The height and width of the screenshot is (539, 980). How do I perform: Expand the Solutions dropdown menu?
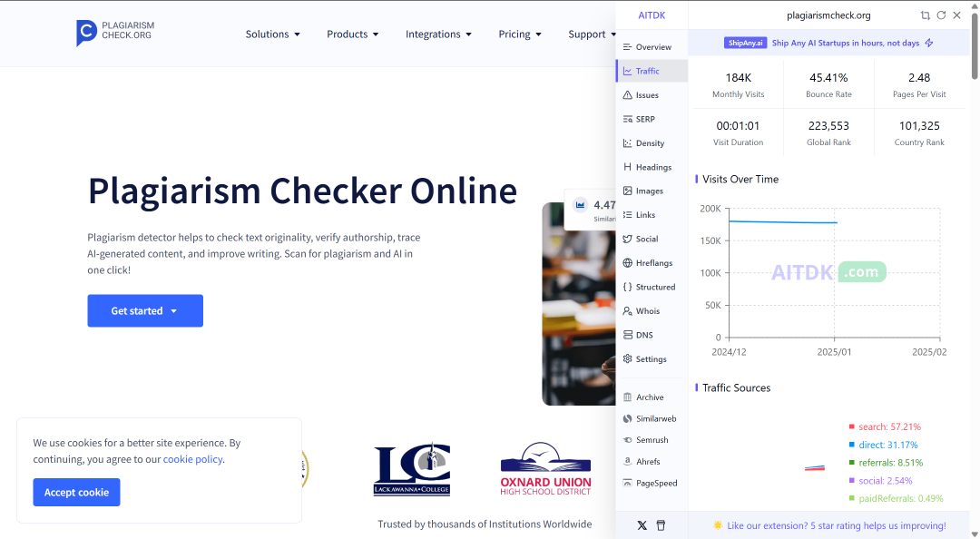[272, 34]
